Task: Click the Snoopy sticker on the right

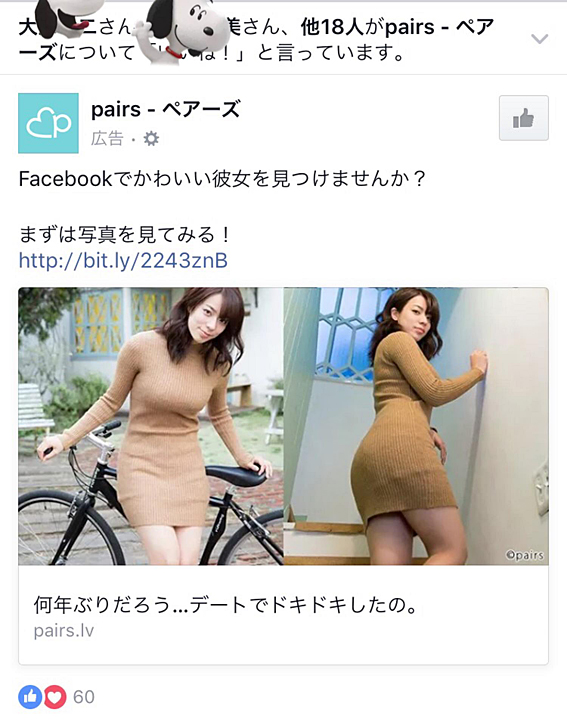Action: coord(180,30)
